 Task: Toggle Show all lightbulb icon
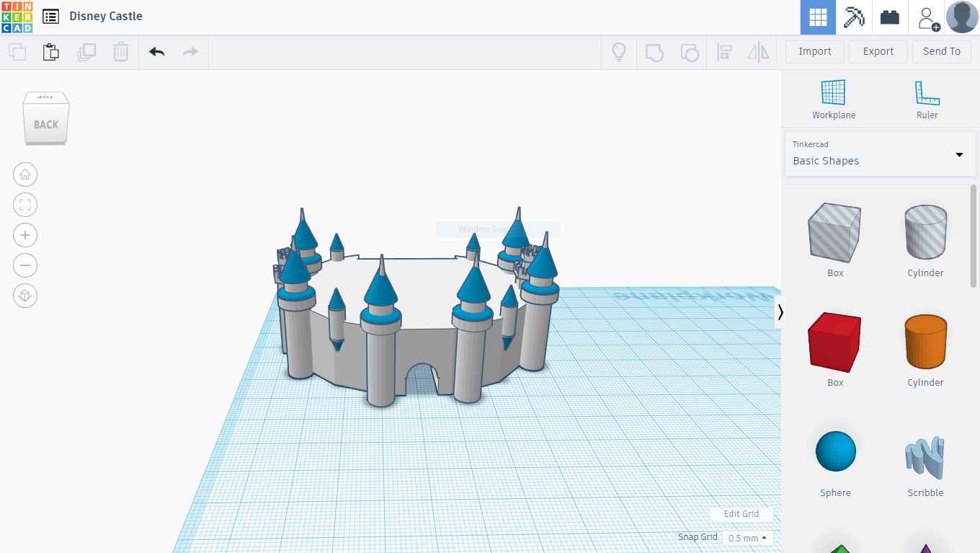point(618,52)
